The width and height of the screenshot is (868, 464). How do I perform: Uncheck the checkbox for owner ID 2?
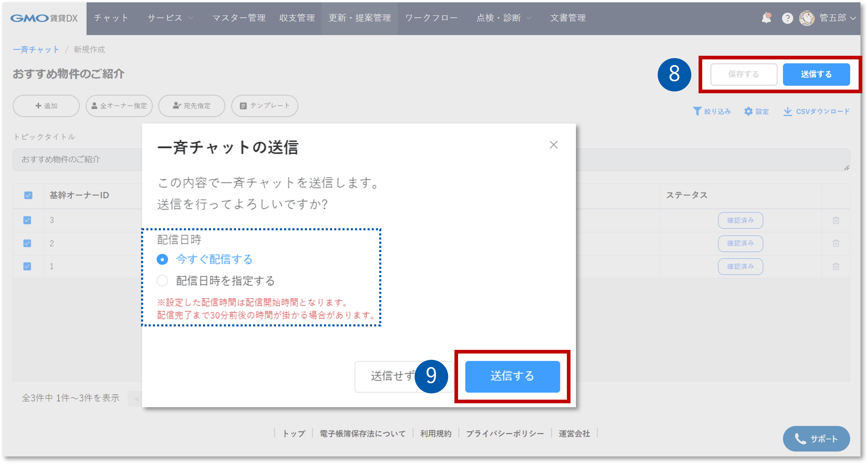(27, 243)
